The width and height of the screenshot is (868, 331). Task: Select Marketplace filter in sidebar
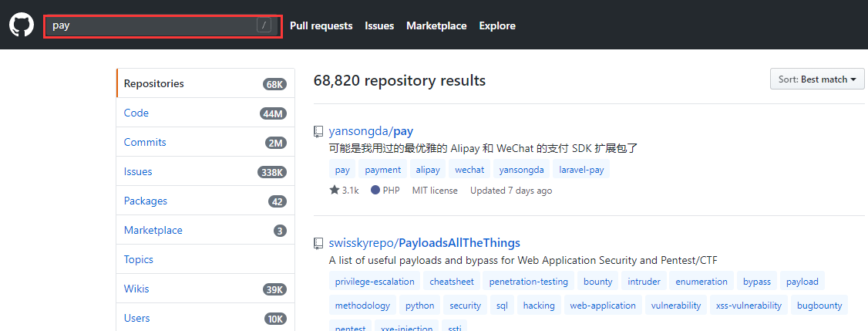205,230
